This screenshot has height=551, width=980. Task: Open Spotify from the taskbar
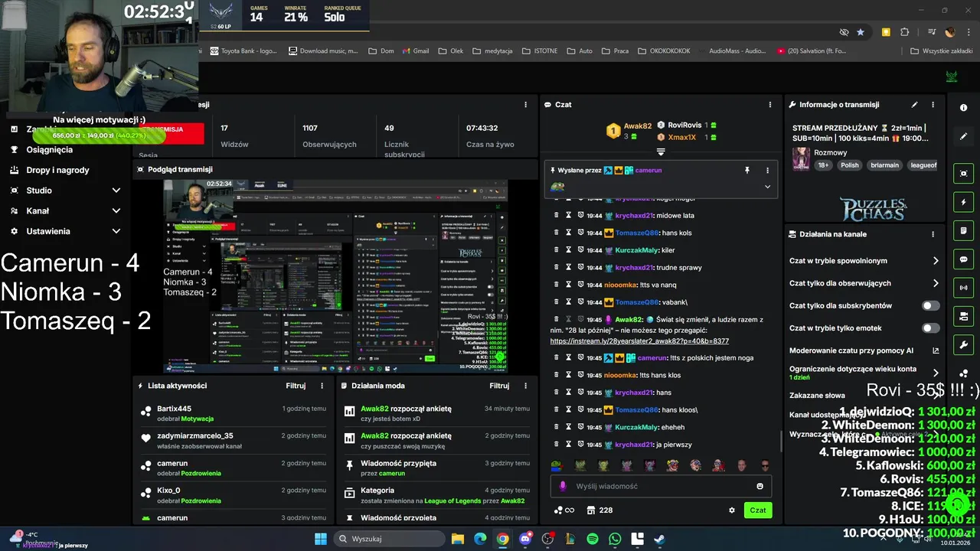[x=593, y=539]
